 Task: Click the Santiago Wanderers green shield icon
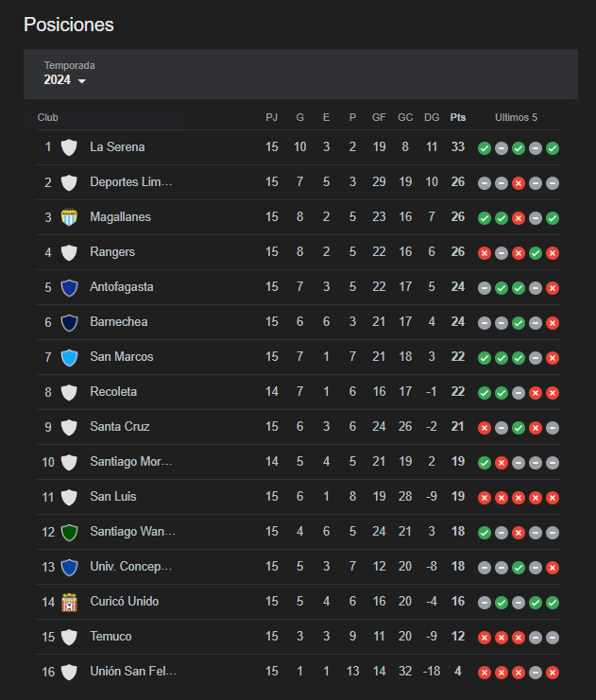tap(69, 532)
